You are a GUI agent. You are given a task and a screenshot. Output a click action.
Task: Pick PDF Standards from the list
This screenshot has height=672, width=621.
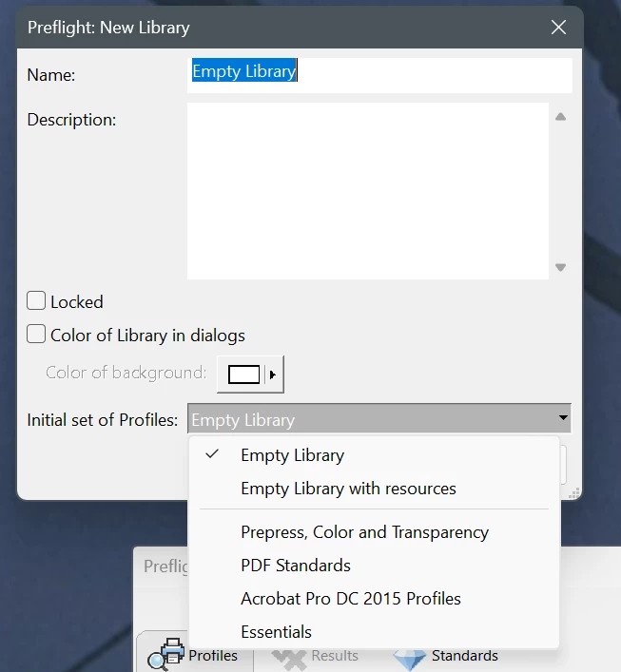pyautogui.click(x=374, y=566)
